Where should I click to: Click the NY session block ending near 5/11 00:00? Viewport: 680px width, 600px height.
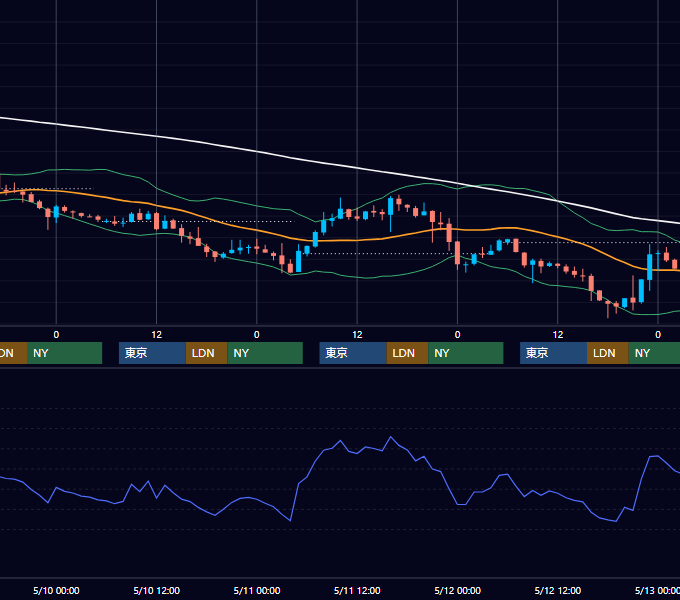(265, 353)
